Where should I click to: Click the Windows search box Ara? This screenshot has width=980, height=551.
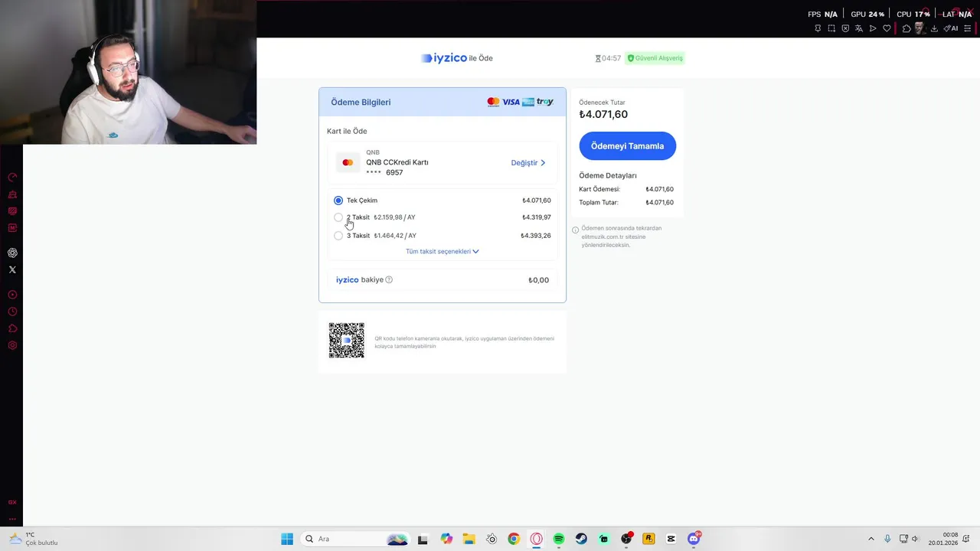click(356, 539)
